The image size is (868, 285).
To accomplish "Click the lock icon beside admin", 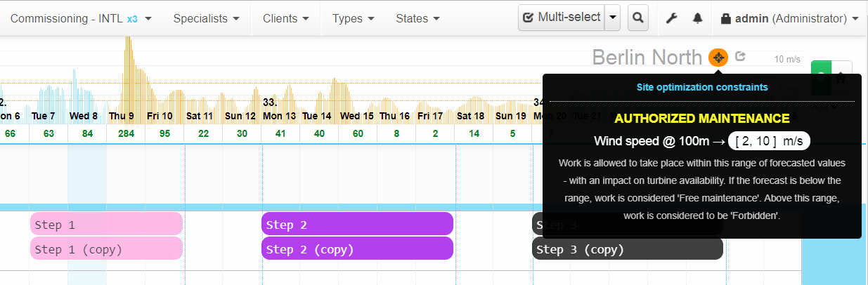I will (x=725, y=19).
